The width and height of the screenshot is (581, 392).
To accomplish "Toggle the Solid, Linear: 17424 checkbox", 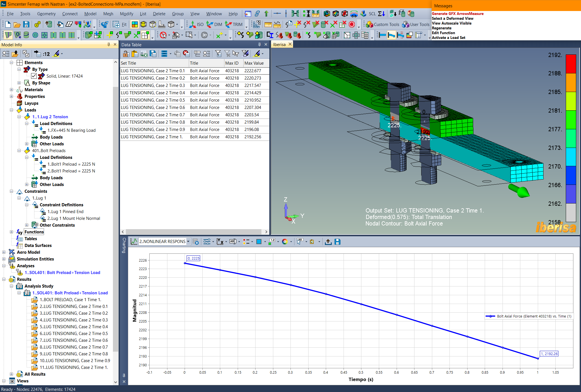I will [34, 76].
